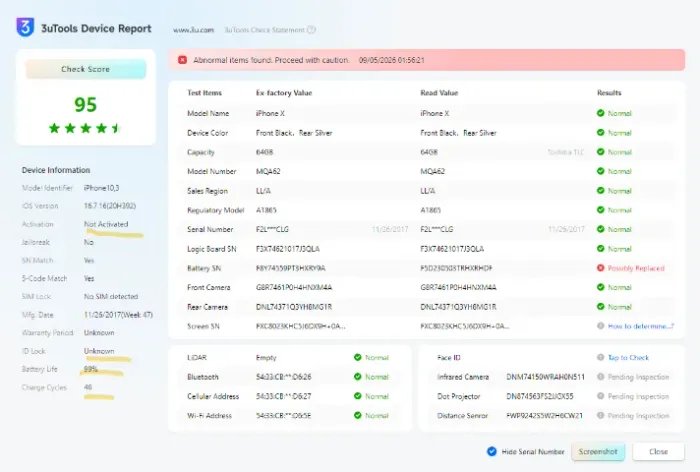Select the iOS Version value
This screenshot has height=472, width=700.
tap(110, 206)
